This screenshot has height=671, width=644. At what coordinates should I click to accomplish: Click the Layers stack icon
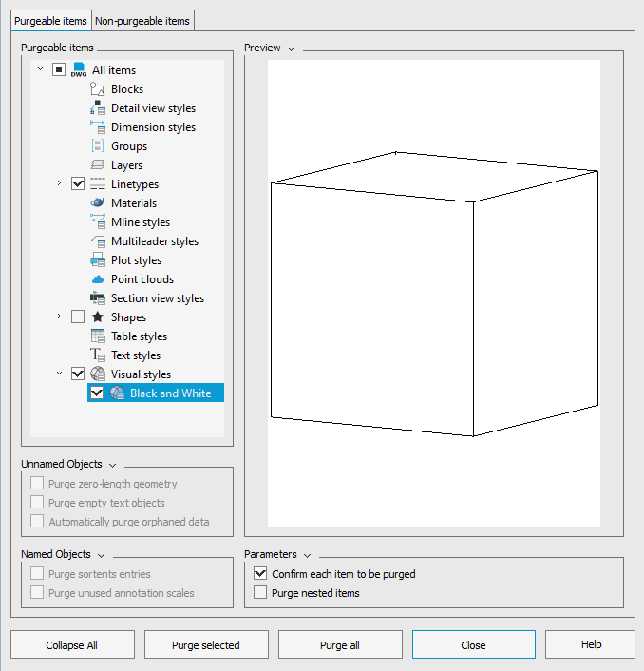(x=97, y=165)
